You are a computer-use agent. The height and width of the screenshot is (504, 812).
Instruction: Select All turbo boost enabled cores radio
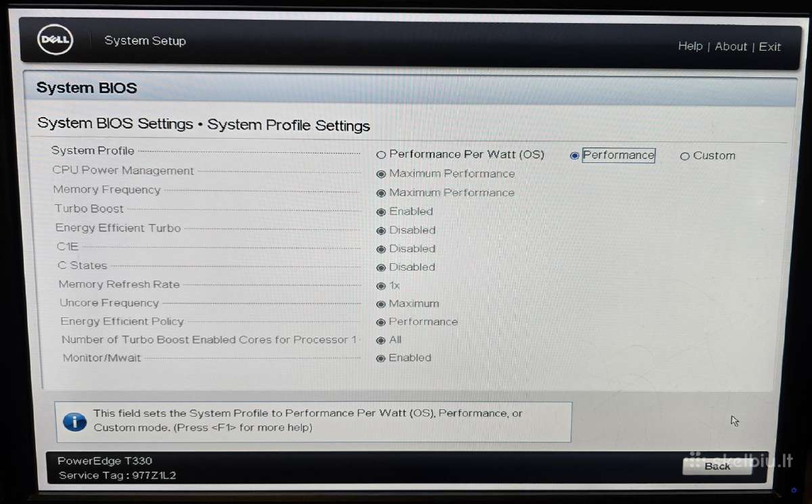(x=381, y=340)
